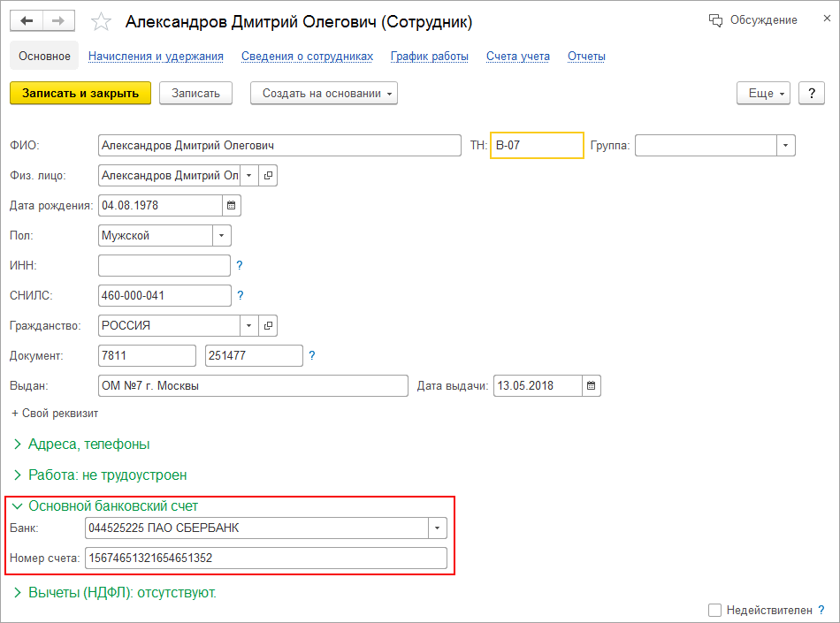Open the Банк selection dropdown
Screen dimensions: 840x623
pyautogui.click(x=438, y=528)
